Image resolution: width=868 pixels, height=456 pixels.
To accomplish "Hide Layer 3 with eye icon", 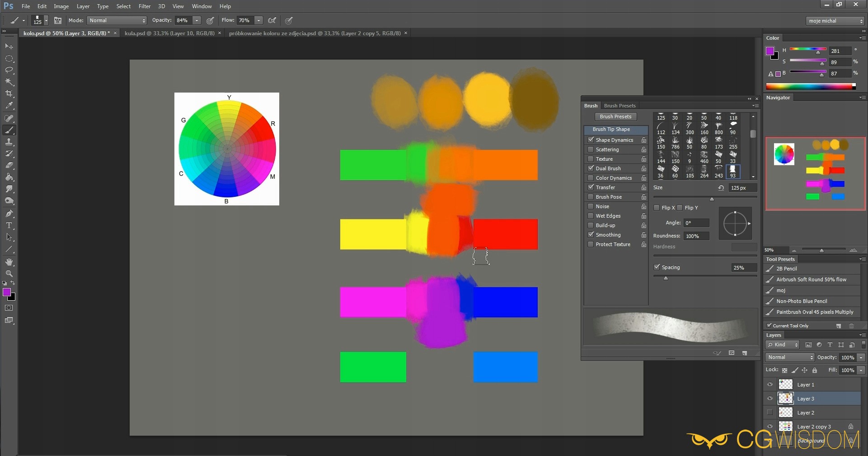I will tap(770, 399).
